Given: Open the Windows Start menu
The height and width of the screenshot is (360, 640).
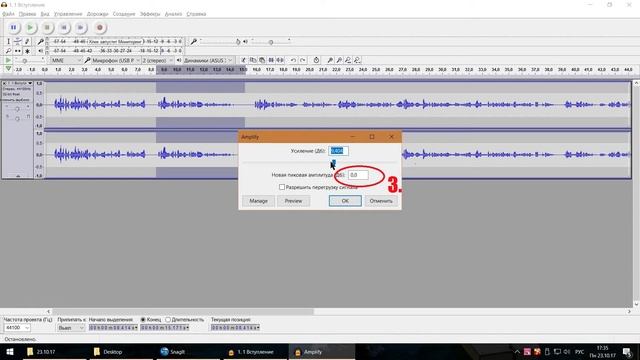Looking at the screenshot, I should 10,352.
